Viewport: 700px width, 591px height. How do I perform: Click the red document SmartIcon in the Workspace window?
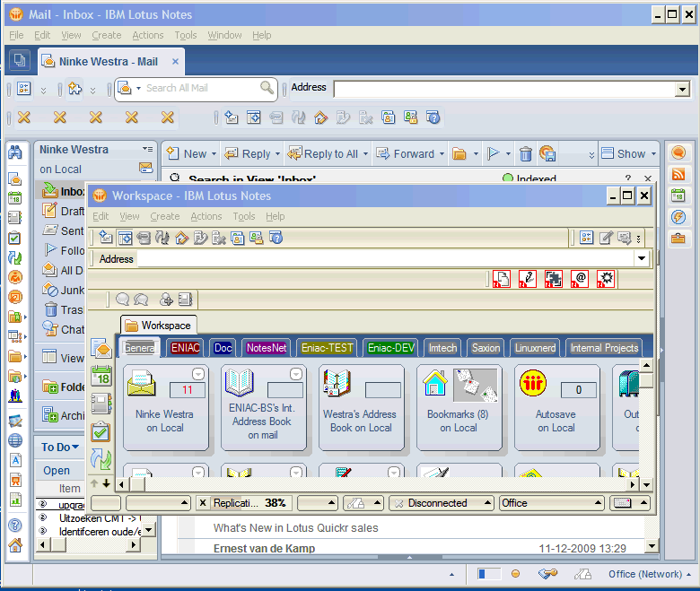(x=502, y=279)
